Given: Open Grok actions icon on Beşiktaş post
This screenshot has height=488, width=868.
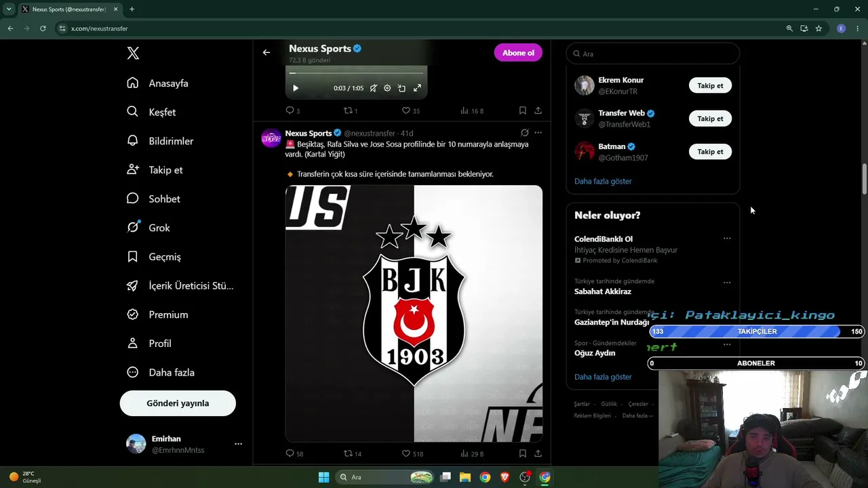Looking at the screenshot, I should point(524,133).
